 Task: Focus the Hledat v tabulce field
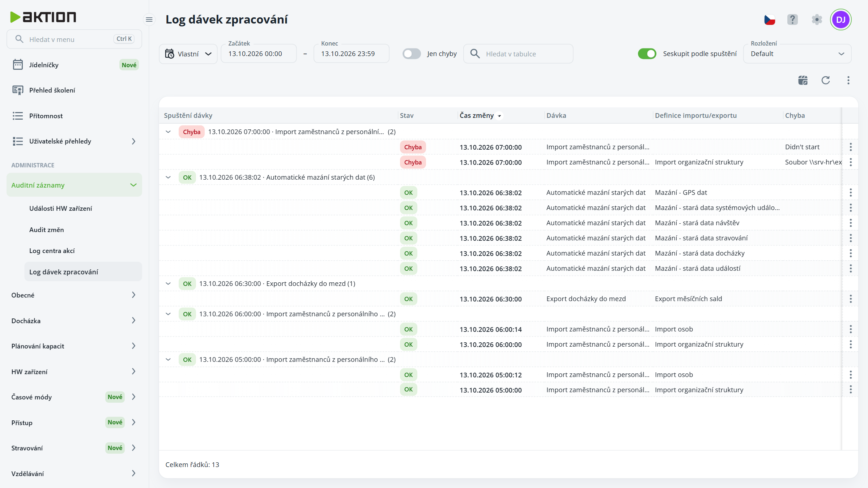point(518,54)
